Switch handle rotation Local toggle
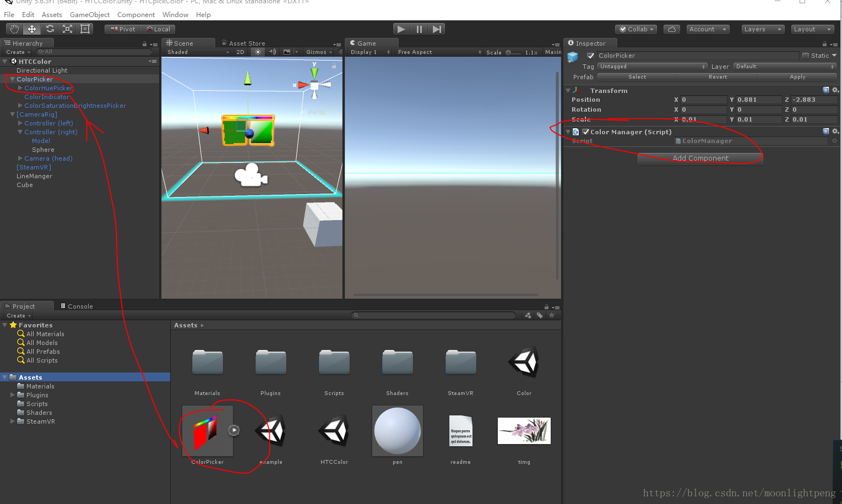 158,29
